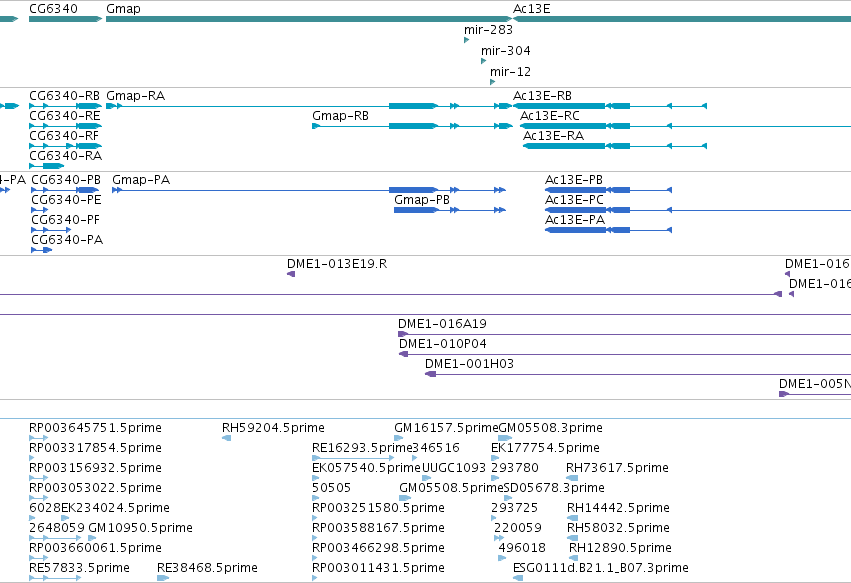Select EST RP003645751.5prime

pyautogui.click(x=95, y=428)
